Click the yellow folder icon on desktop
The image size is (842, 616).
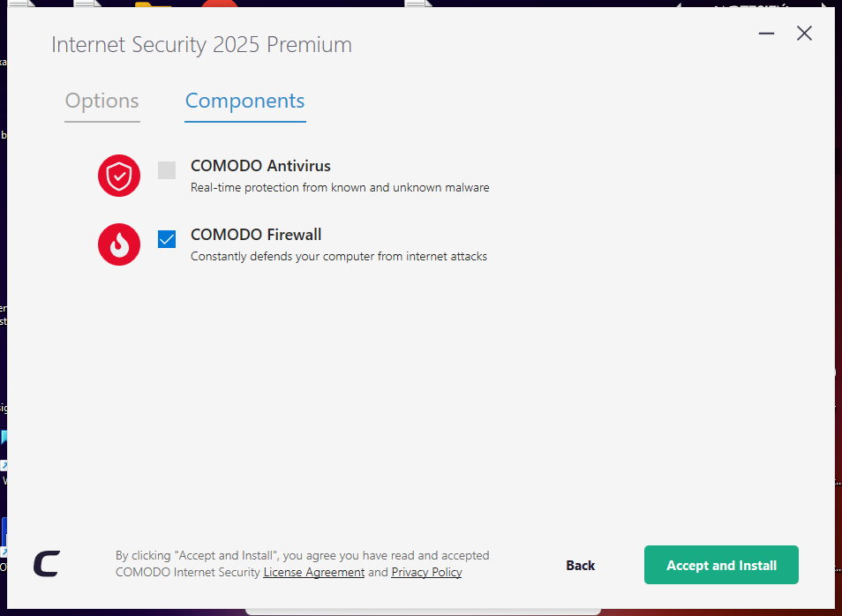[x=152, y=4]
